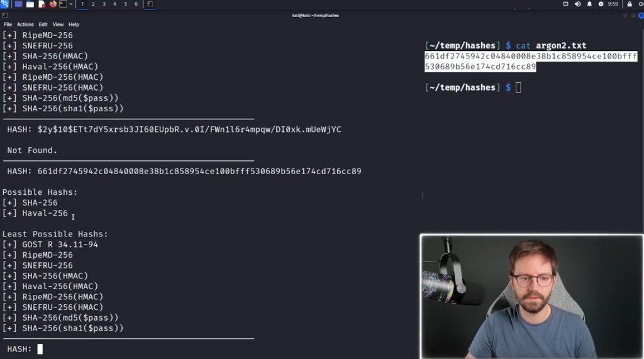Expand terminal launcher dropdown arrow
This screenshot has width=644, height=359.
coord(71,4)
